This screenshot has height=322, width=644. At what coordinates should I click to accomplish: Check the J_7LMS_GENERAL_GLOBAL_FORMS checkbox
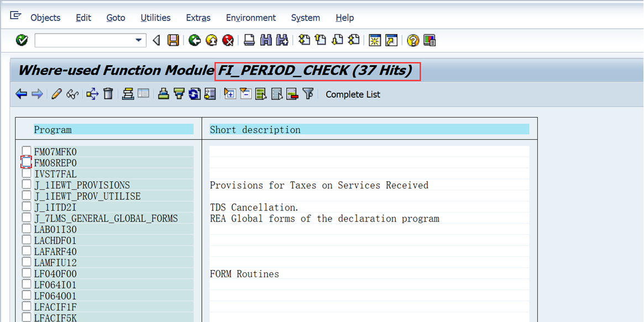[27, 218]
